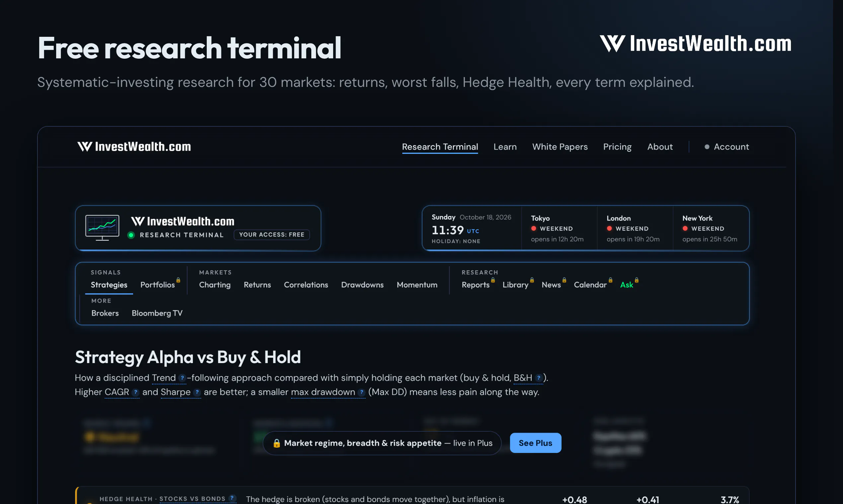Open the News section
The width and height of the screenshot is (843, 504).
(x=551, y=285)
